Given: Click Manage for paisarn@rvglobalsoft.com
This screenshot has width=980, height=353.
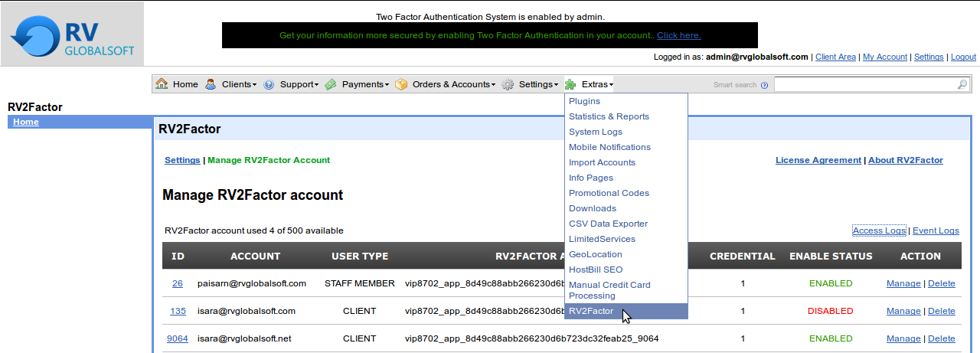Looking at the screenshot, I should 903,283.
